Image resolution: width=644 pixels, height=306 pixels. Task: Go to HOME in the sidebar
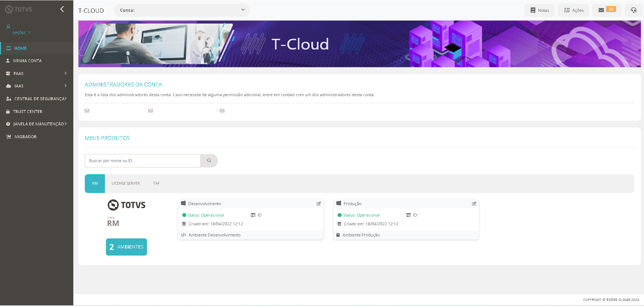point(37,48)
